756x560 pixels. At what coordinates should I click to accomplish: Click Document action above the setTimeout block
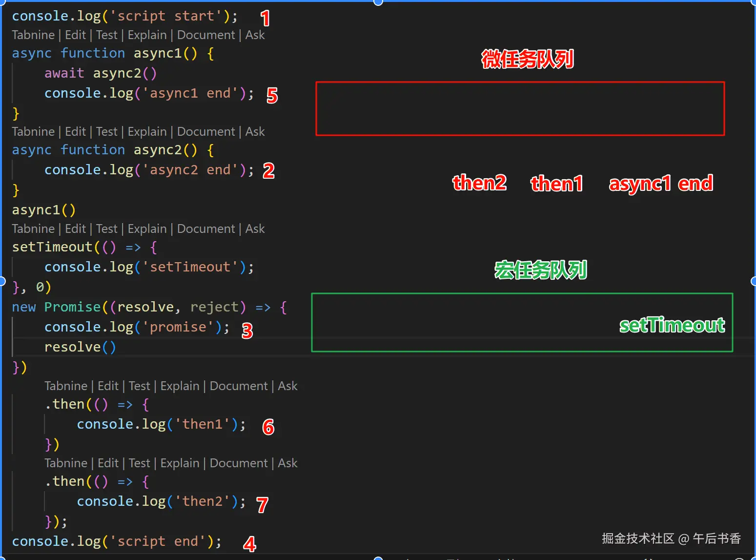[x=206, y=228]
